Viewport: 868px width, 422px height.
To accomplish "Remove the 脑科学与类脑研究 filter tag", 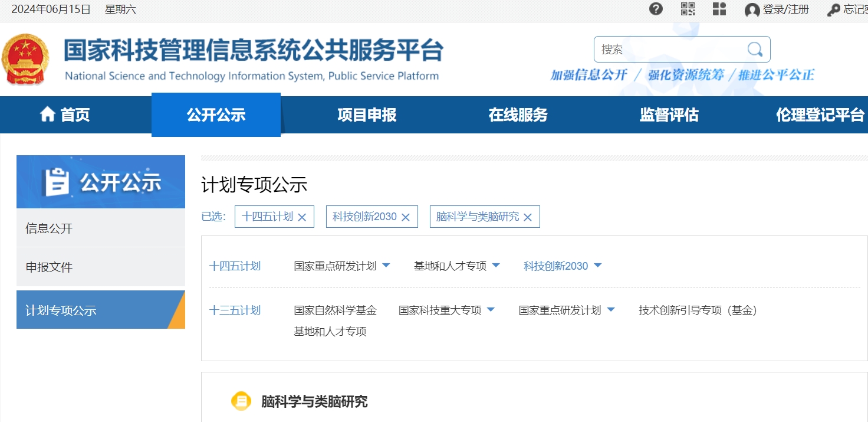I will [x=528, y=217].
